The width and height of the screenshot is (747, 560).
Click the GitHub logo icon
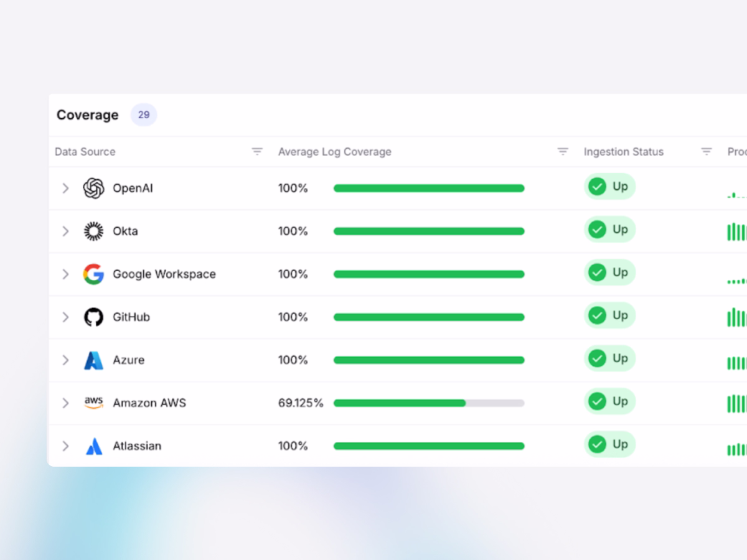[x=93, y=317]
